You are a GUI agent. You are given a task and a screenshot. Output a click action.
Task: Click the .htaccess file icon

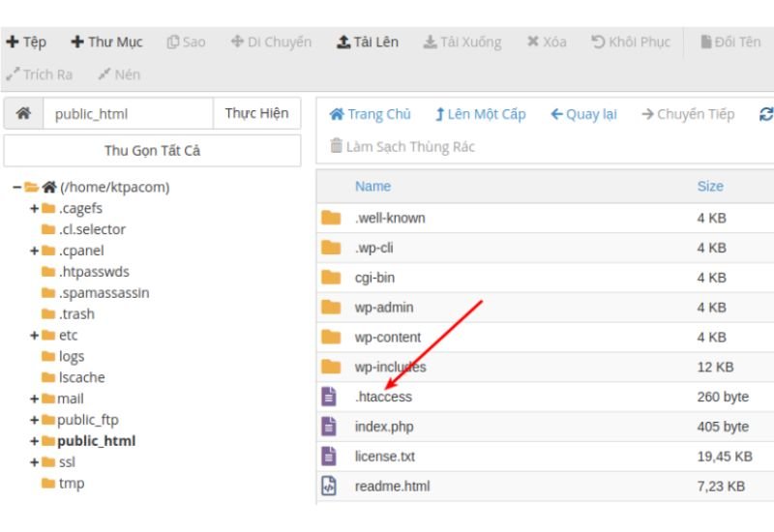[330, 397]
